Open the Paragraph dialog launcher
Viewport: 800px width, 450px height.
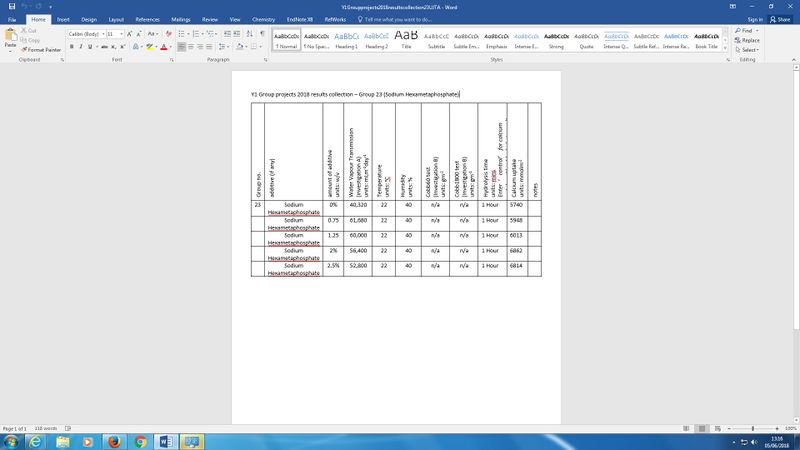[x=266, y=60]
